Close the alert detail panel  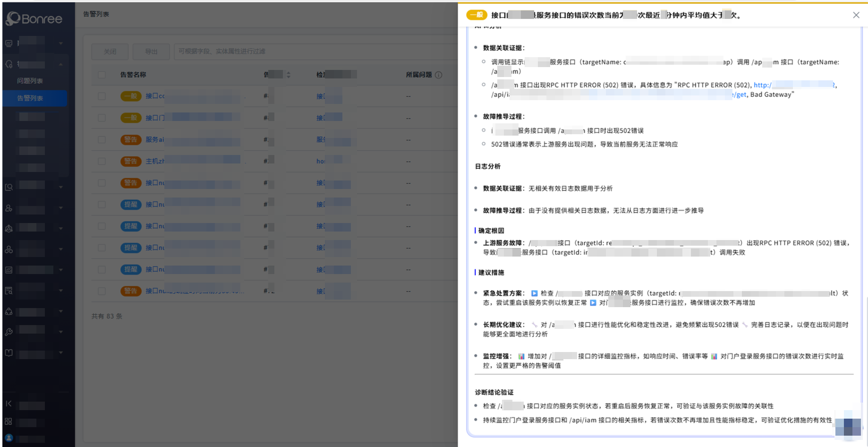(x=856, y=15)
